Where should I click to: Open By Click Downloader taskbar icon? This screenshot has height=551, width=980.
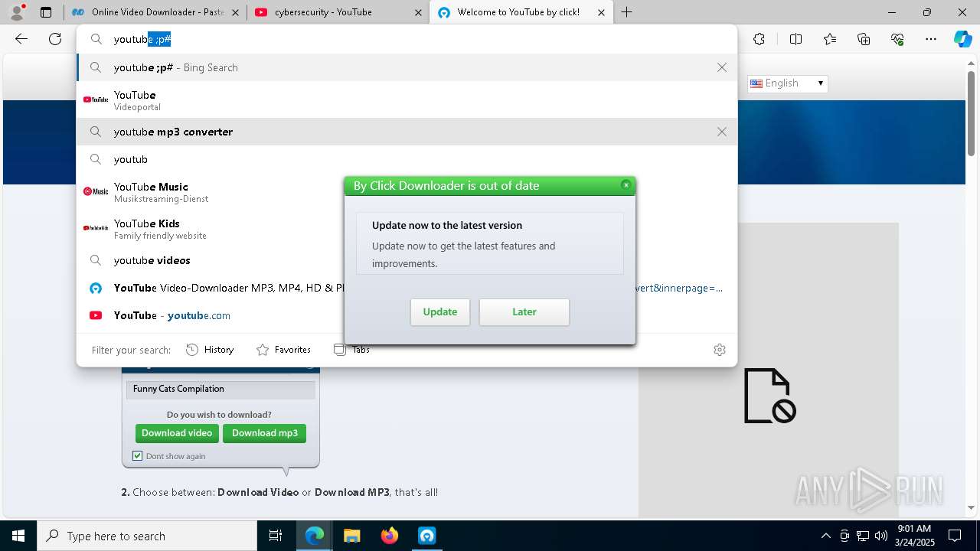tap(426, 536)
